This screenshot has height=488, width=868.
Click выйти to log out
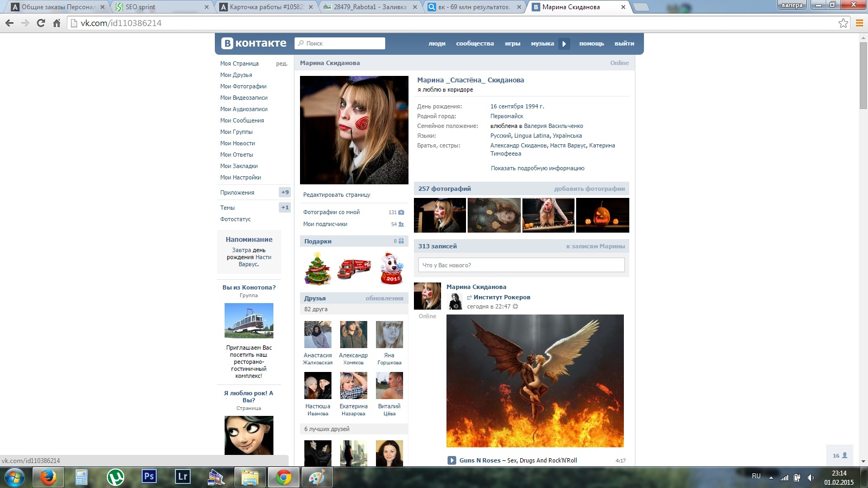point(624,44)
